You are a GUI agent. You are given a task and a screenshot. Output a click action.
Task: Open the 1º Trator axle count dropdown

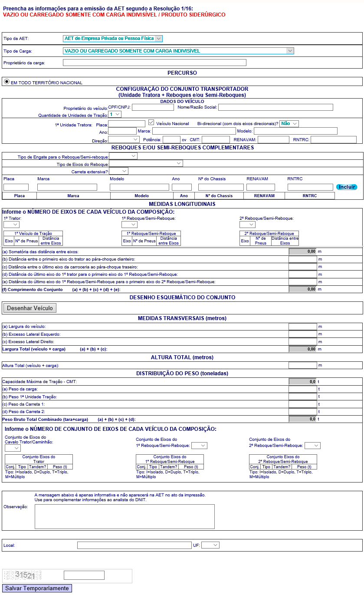coord(11,225)
